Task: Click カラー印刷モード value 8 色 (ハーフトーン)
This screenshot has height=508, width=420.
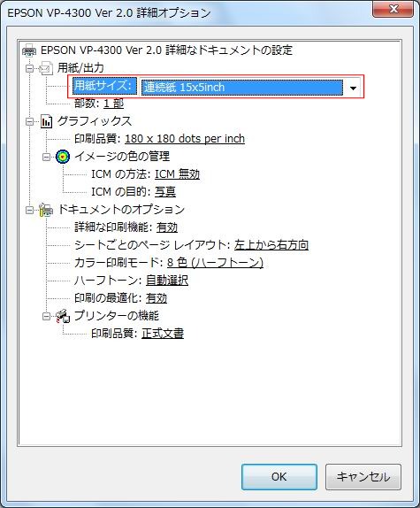Action: pos(215,263)
